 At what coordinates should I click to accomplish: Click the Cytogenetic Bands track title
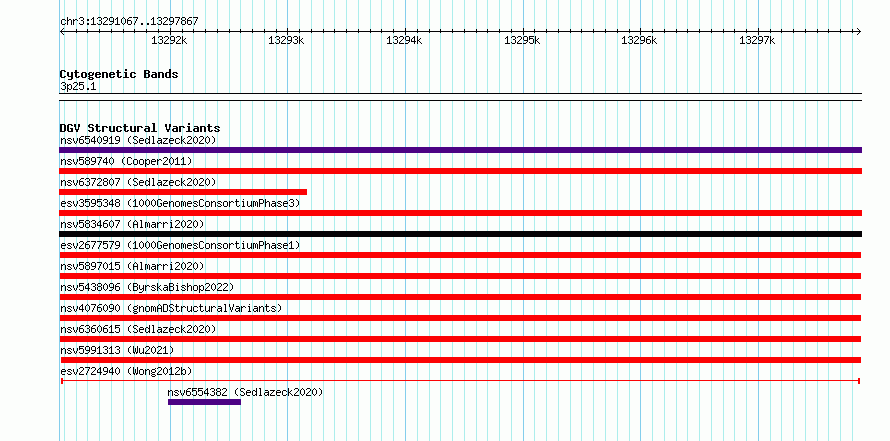click(x=119, y=74)
